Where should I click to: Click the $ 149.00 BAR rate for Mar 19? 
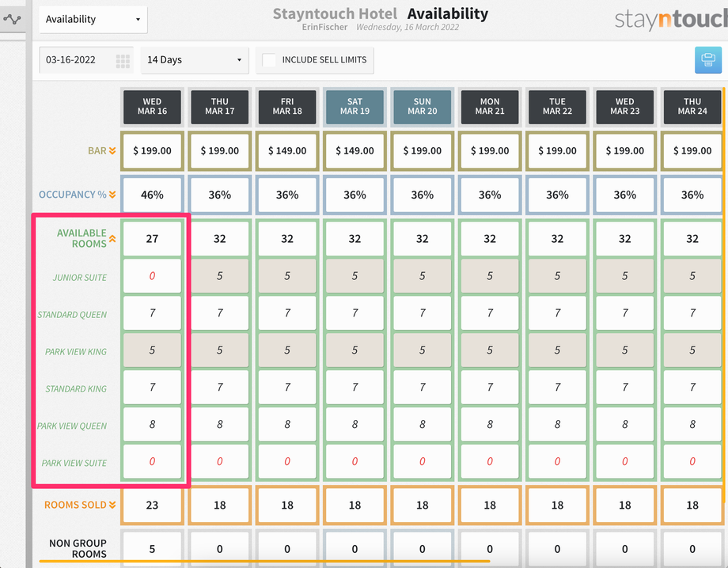[355, 151]
